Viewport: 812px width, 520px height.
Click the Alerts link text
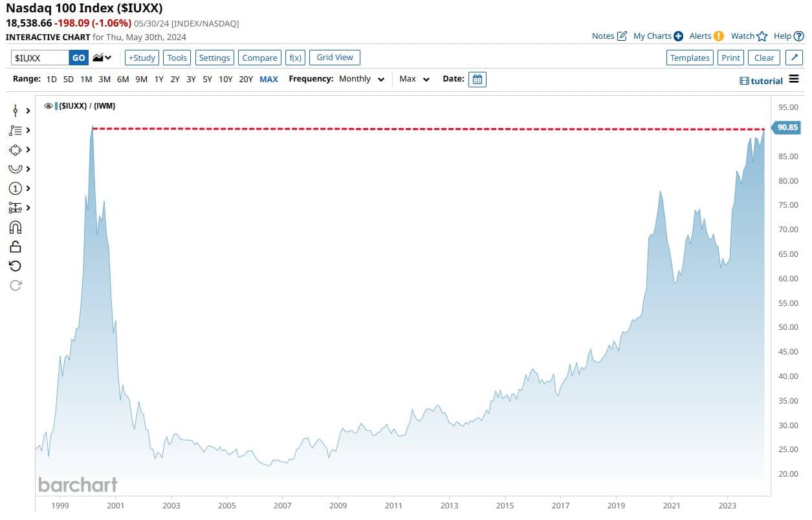point(700,36)
